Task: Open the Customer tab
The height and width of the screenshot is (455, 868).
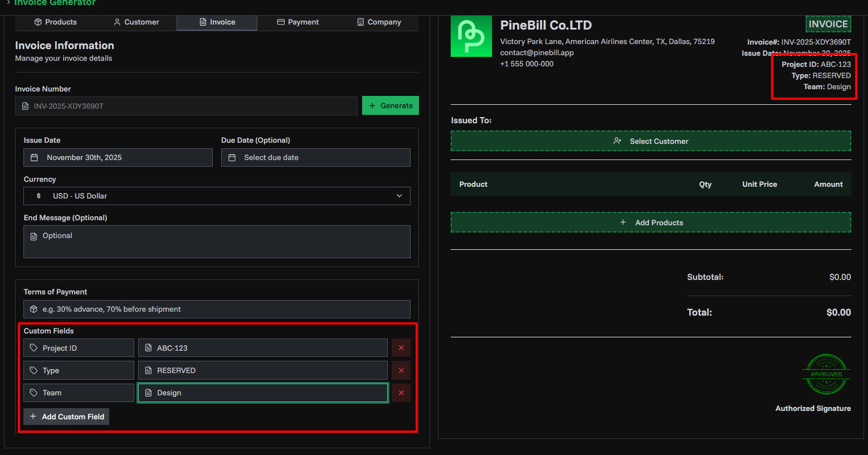Action: point(136,22)
